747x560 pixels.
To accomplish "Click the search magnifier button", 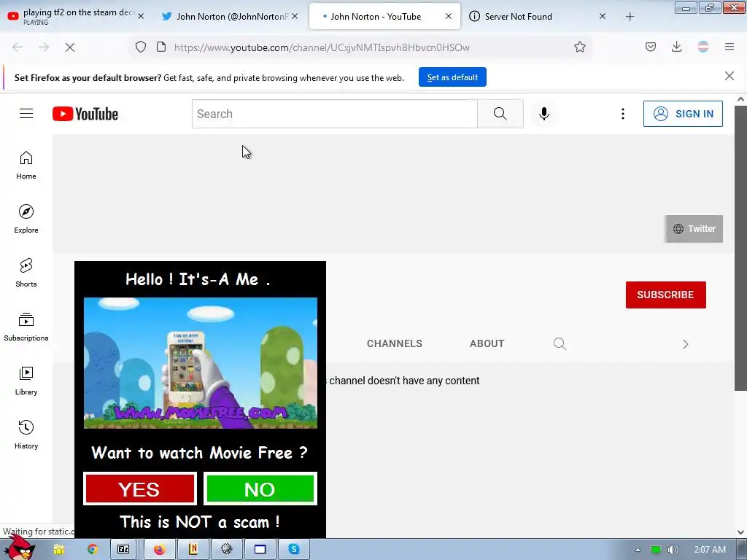I will pyautogui.click(x=500, y=113).
